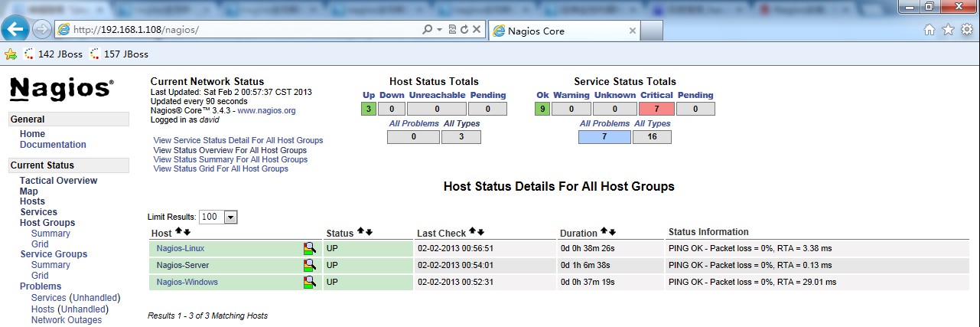
Task: Sort Host column ascending arrow
Action: [178, 231]
